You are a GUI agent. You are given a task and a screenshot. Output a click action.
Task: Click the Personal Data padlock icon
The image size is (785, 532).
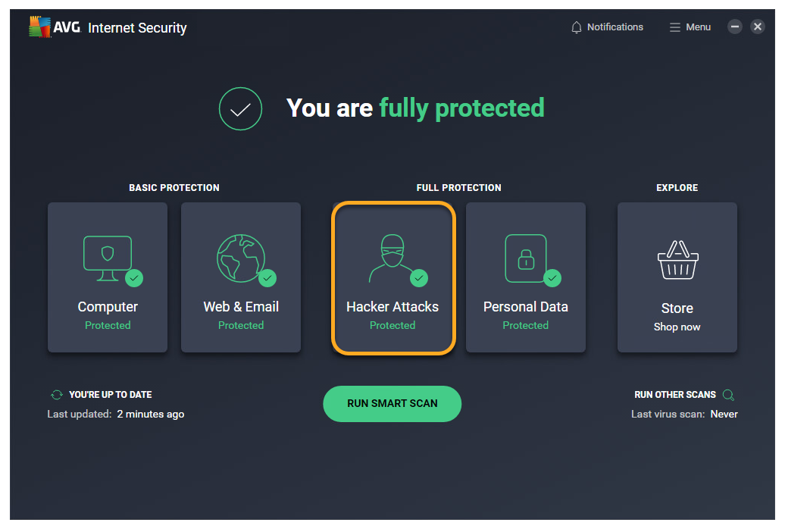[525, 258]
